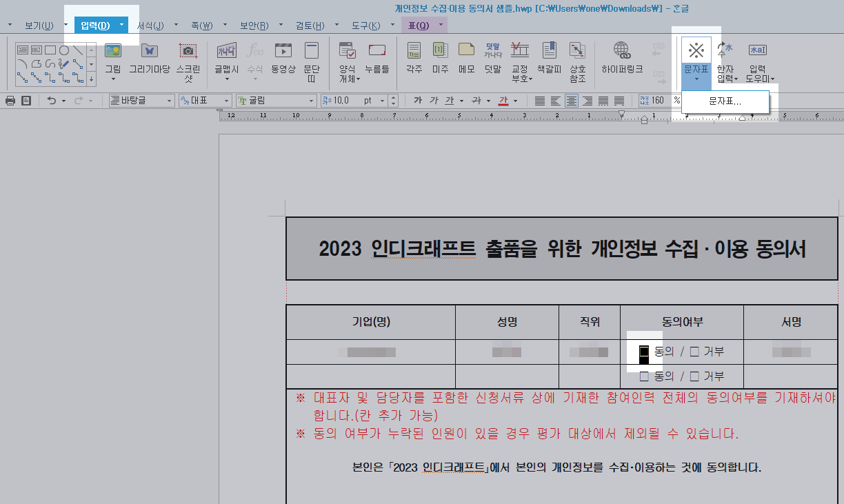Undo the last action

(x=52, y=101)
